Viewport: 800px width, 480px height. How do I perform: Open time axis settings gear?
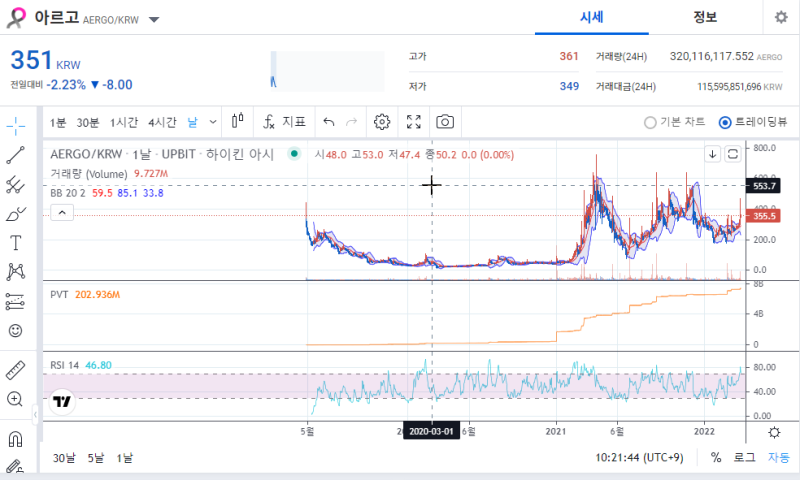point(774,433)
